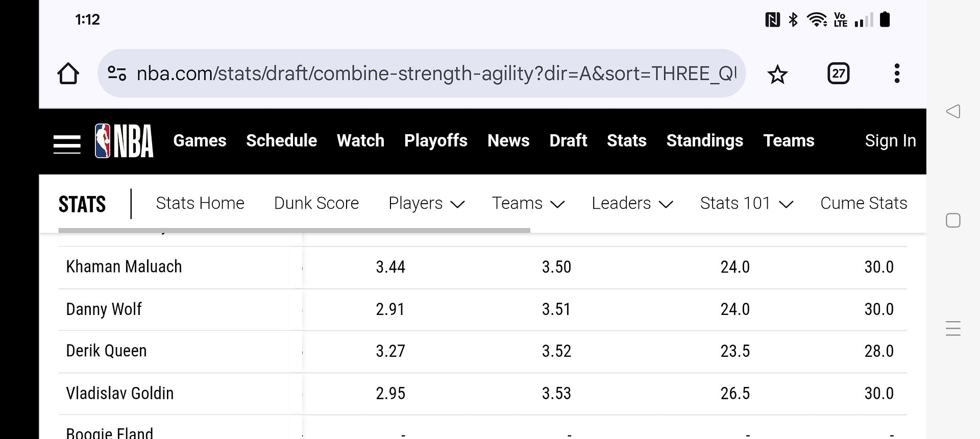Tap the browser home icon
Viewport: 980px width, 439px height.
click(68, 74)
